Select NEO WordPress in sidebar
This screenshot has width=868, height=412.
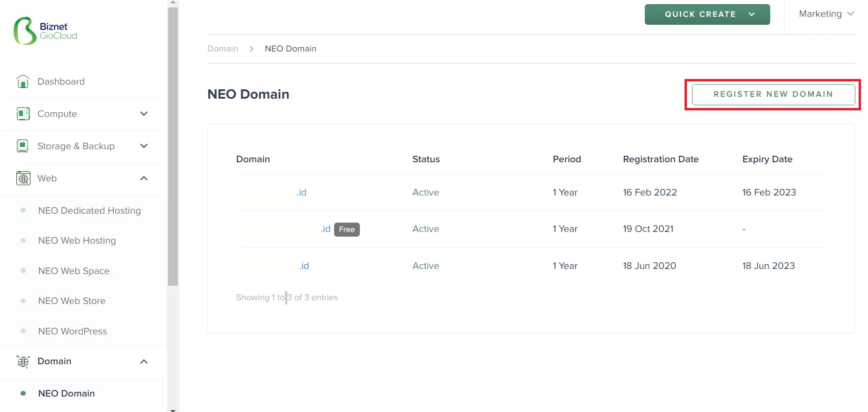(73, 331)
